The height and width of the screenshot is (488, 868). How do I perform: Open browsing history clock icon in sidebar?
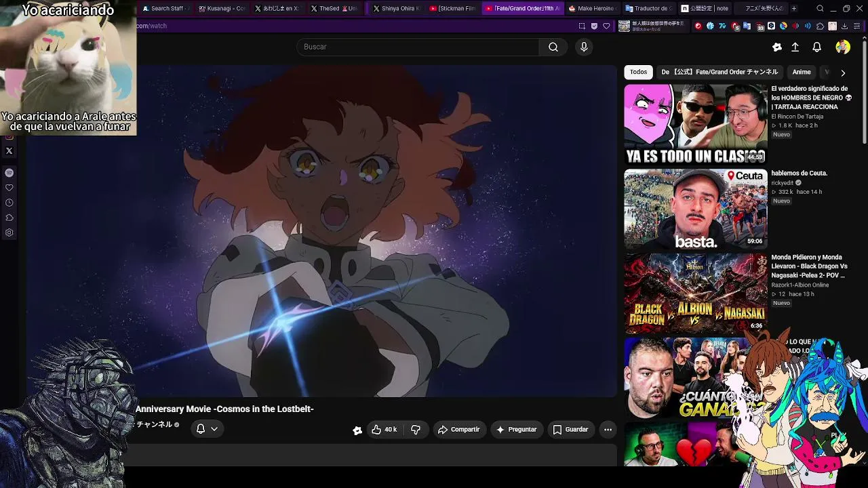point(9,203)
